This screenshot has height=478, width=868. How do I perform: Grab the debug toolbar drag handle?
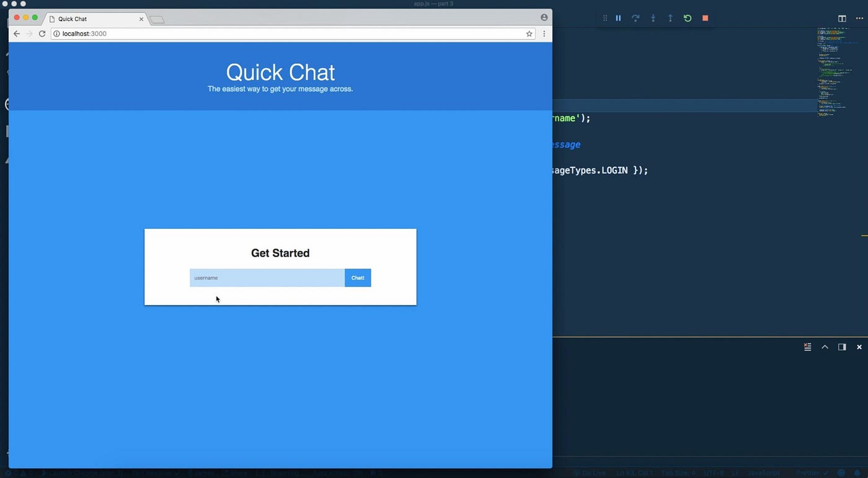(605, 19)
